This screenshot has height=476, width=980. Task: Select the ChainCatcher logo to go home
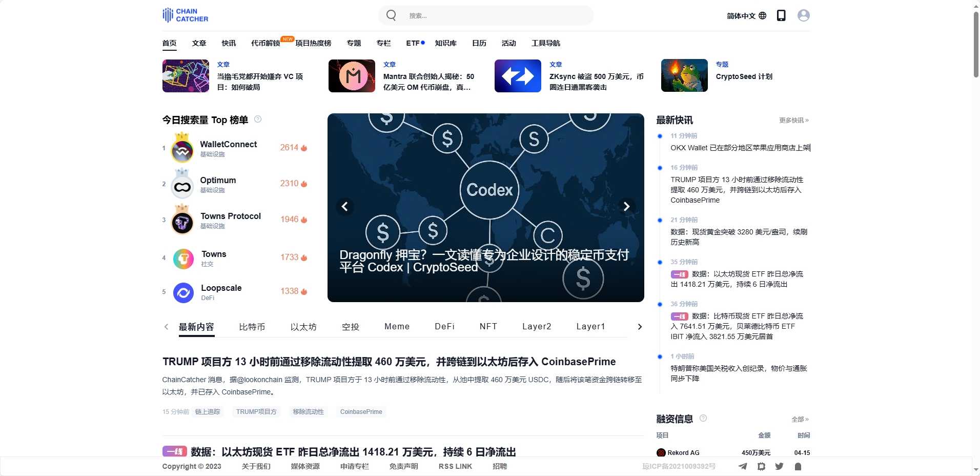185,15
